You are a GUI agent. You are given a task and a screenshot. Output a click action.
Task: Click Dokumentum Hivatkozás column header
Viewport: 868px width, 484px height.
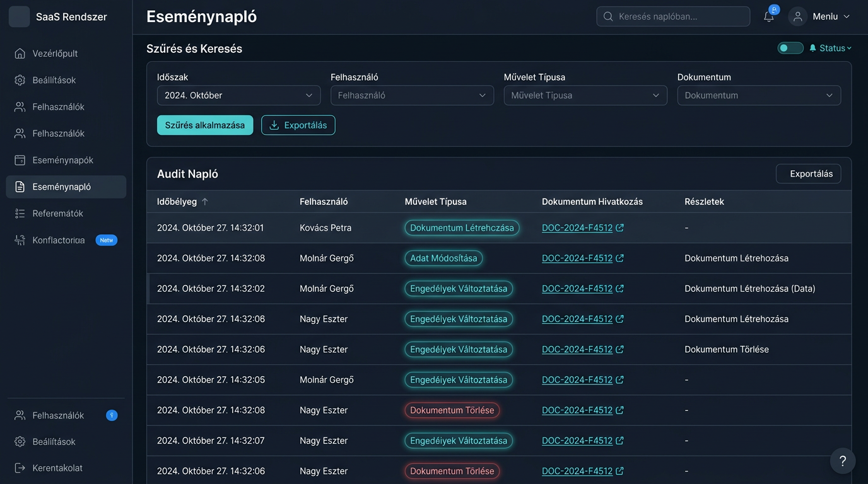[x=592, y=202]
